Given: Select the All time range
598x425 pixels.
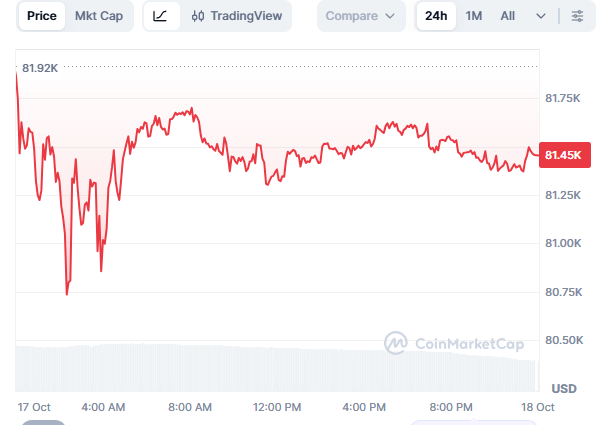Looking at the screenshot, I should pos(508,16).
